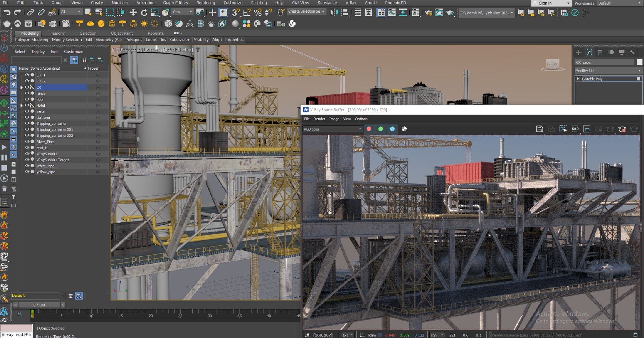Activate Select Object tool
The height and width of the screenshot is (338, 644).
click(88, 13)
